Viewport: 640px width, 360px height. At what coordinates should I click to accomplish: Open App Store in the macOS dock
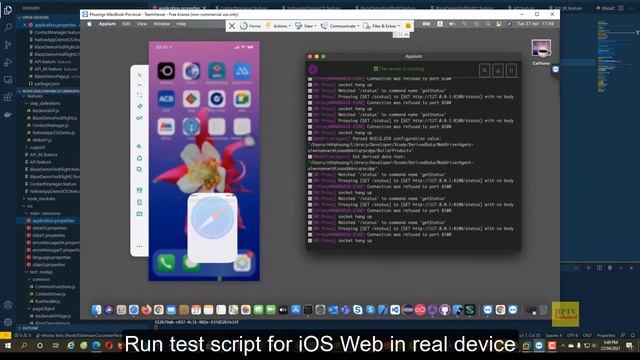(x=296, y=310)
